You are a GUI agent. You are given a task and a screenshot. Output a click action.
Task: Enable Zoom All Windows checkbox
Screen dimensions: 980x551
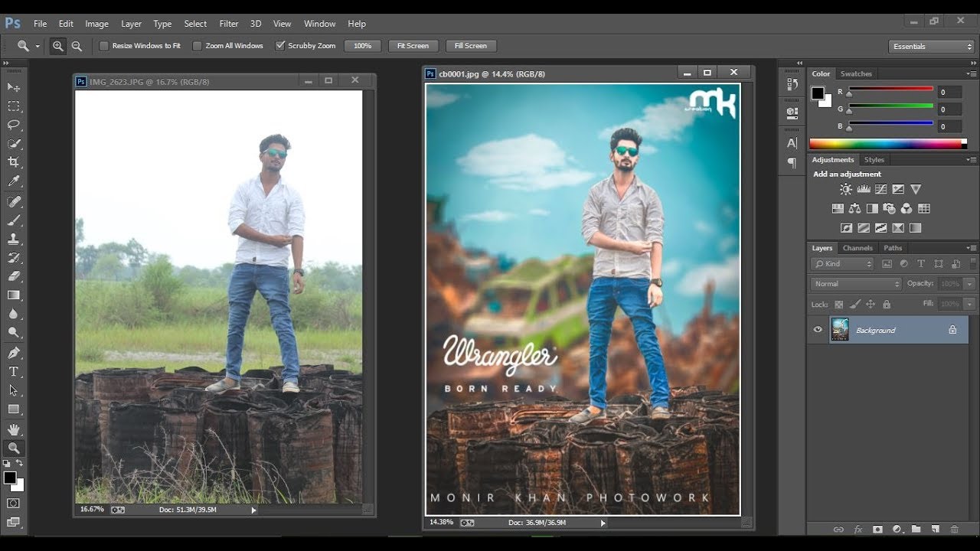198,46
